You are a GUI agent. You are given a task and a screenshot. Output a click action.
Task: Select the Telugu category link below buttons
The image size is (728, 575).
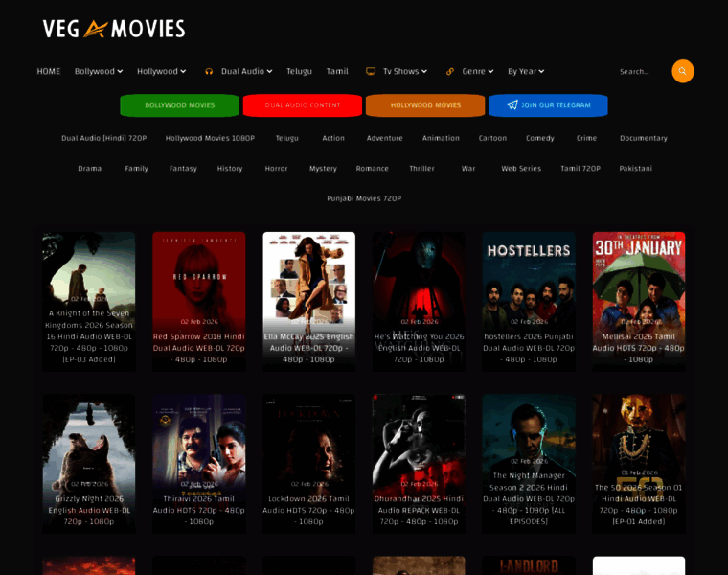tap(287, 138)
